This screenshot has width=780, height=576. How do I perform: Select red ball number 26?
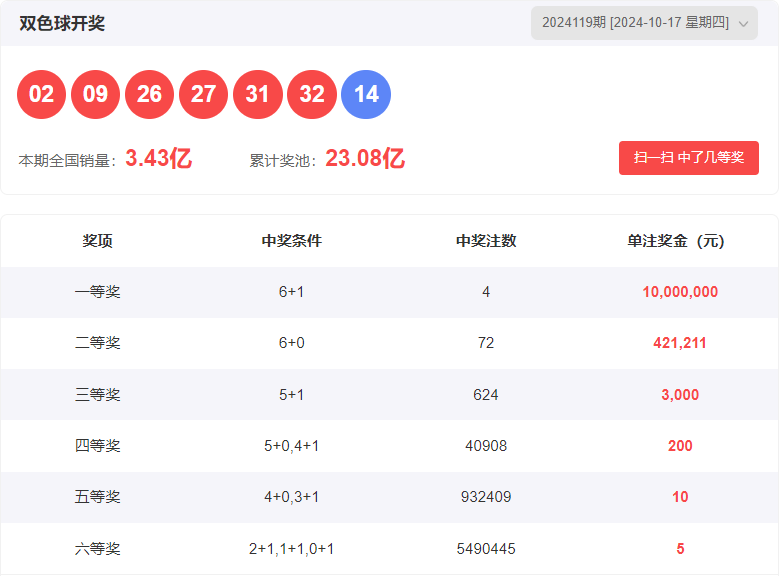pos(150,95)
